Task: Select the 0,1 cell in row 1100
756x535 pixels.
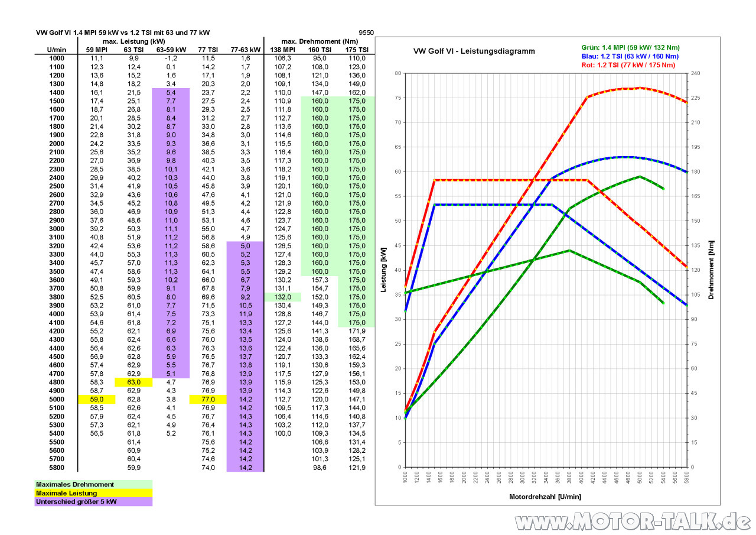Action: coord(171,67)
